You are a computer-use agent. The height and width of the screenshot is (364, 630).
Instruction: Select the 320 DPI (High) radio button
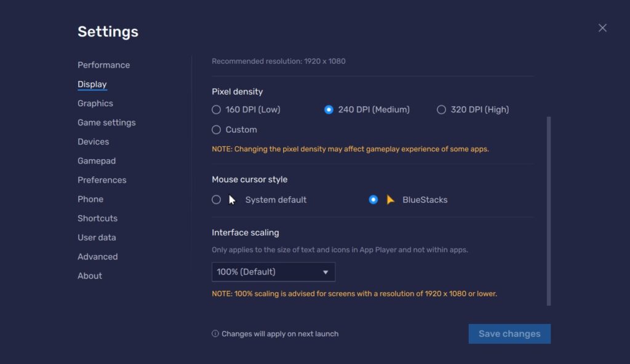441,109
